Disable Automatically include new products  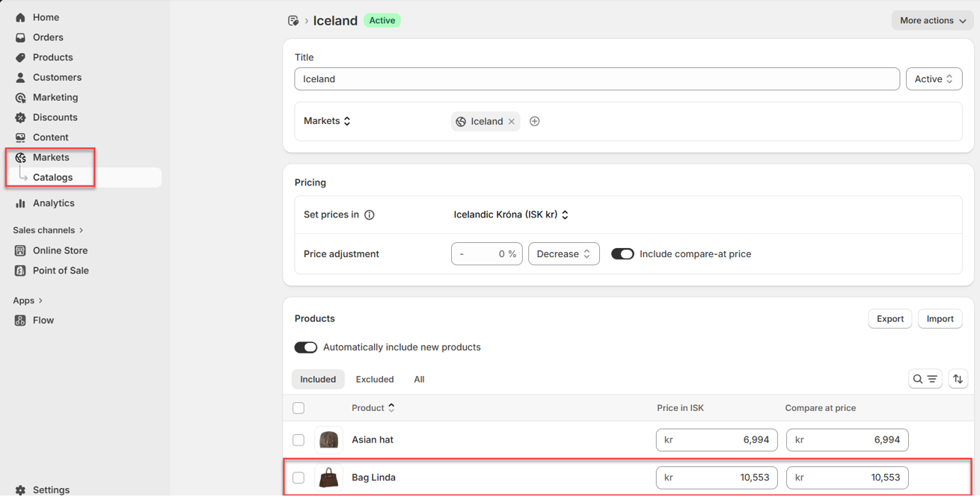point(306,348)
